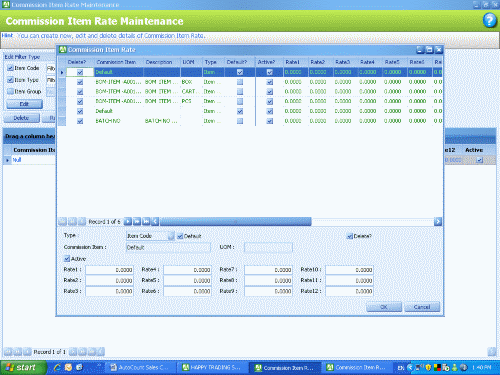Click into the Rate1 input field
500x375 pixels.
tap(109, 270)
